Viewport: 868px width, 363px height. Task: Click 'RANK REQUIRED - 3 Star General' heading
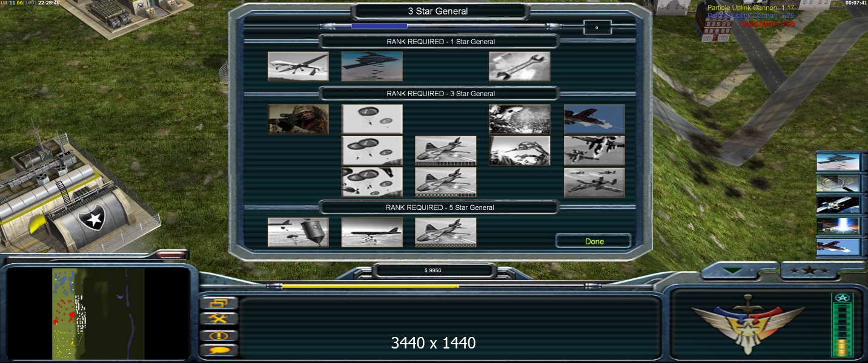440,94
